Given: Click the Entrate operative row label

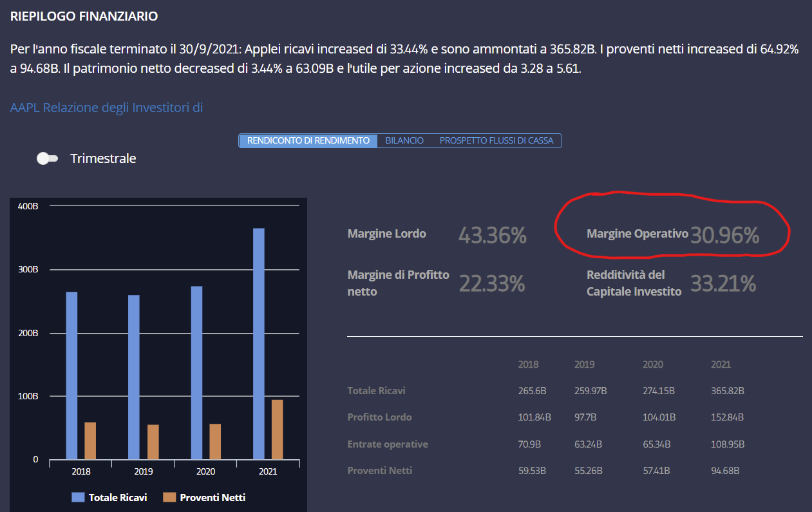Looking at the screenshot, I should [x=388, y=444].
